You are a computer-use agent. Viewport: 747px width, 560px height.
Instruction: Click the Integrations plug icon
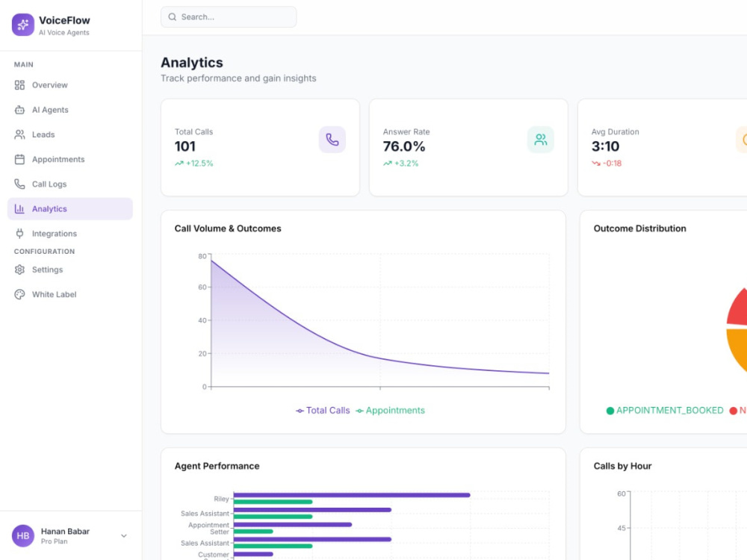point(19,234)
